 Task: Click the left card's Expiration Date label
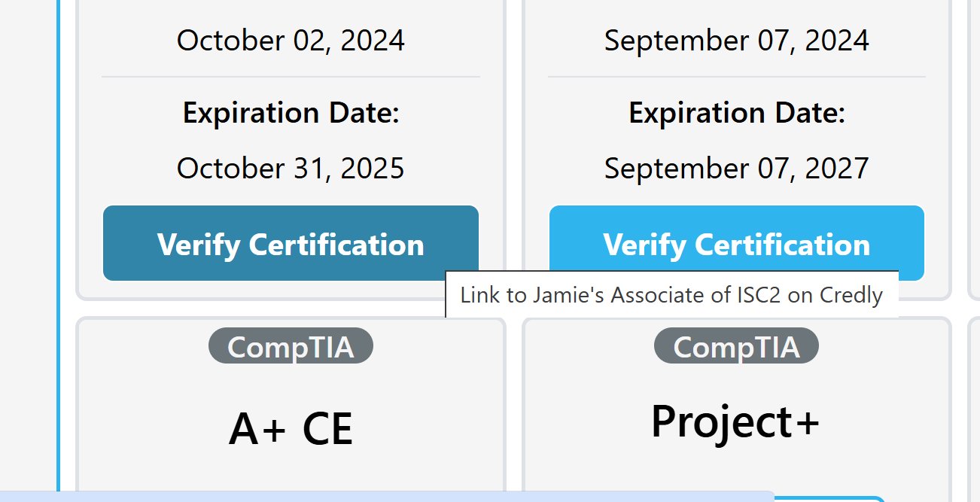point(291,113)
